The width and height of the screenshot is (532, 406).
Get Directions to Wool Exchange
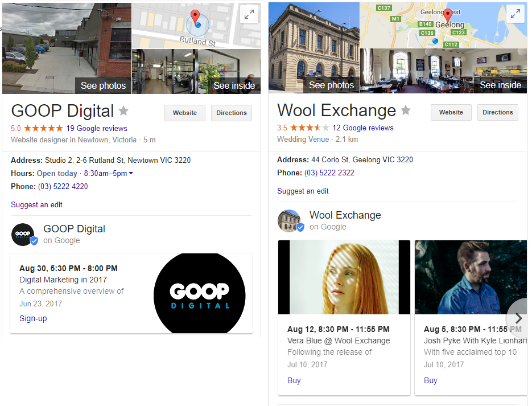(x=498, y=112)
